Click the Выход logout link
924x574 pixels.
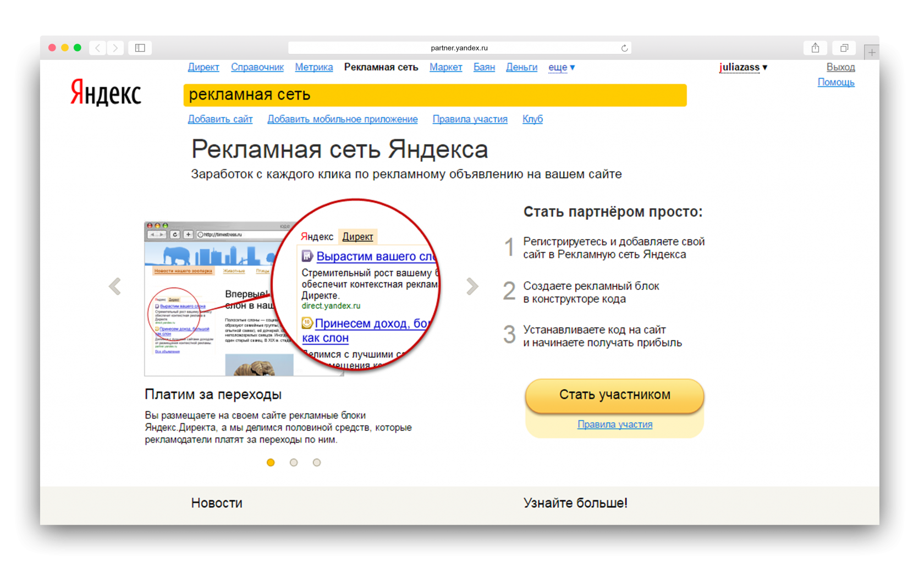[840, 67]
